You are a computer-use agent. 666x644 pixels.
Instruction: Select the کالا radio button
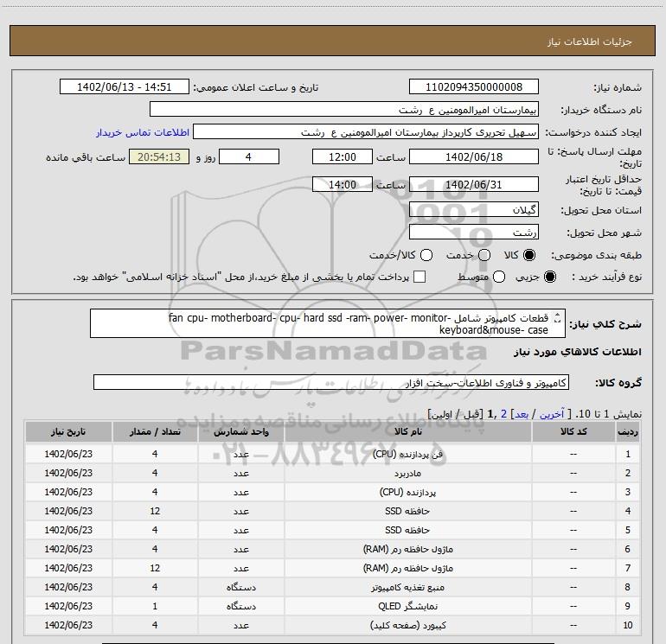tap(529, 255)
